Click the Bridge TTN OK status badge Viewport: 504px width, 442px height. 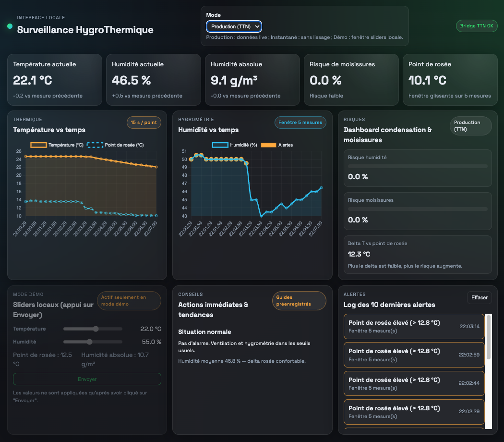coord(476,26)
